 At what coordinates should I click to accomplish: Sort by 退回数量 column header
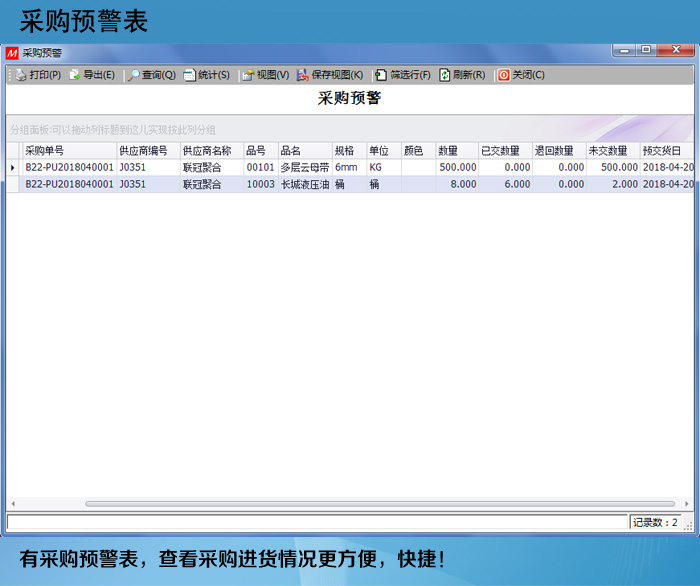(559, 151)
